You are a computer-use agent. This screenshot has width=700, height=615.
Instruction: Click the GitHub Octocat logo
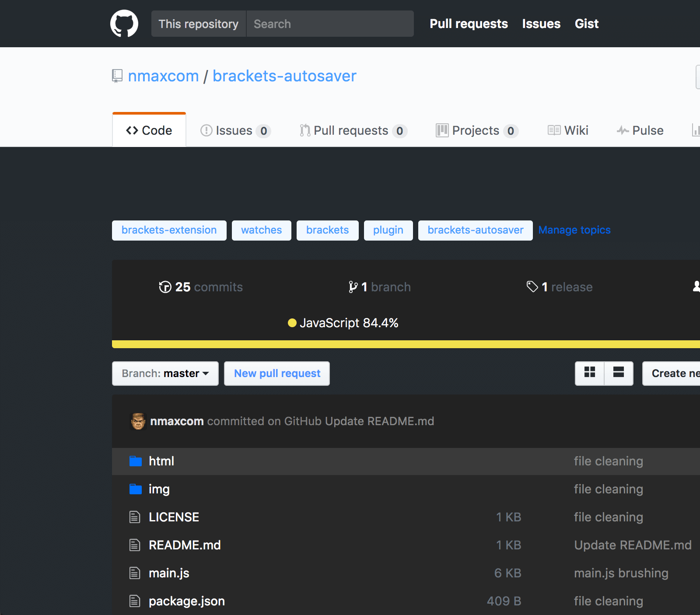pos(124,24)
